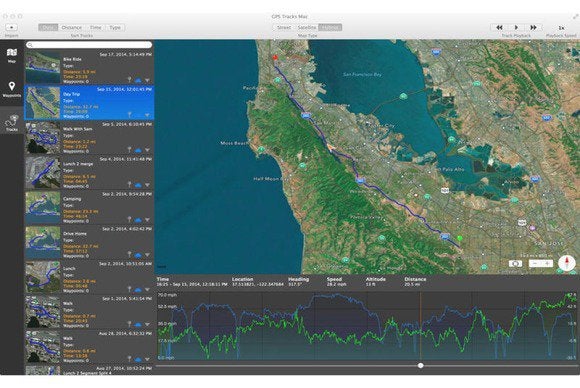Play the track playback
This screenshot has width=580, height=388.
[x=516, y=27]
